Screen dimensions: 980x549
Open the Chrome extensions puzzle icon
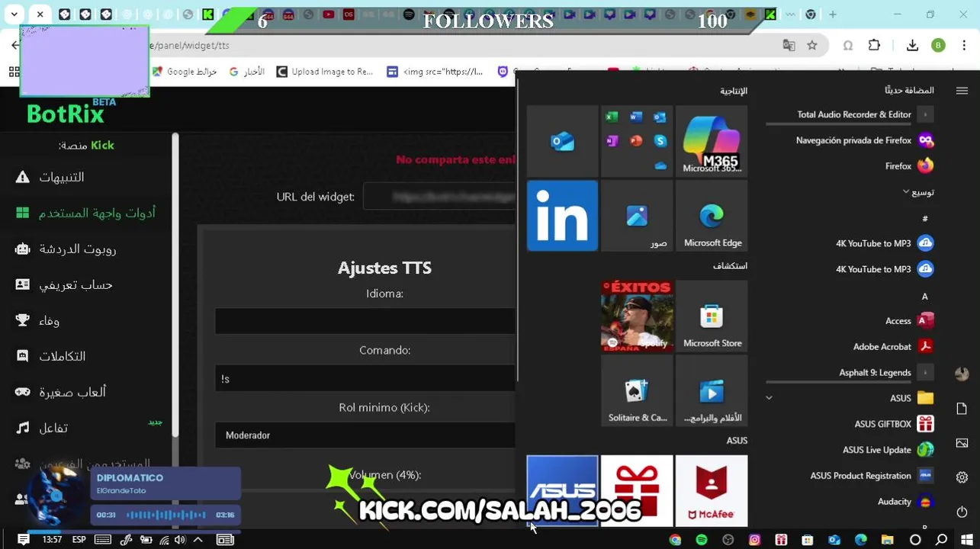tap(875, 46)
